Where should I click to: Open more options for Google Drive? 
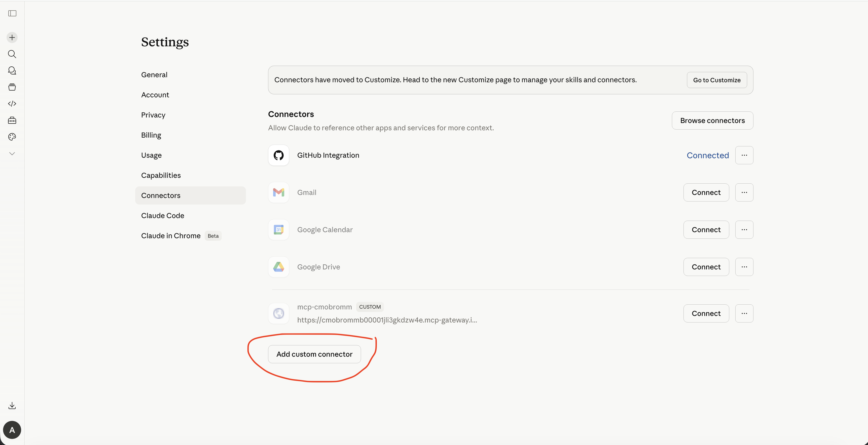pos(744,267)
